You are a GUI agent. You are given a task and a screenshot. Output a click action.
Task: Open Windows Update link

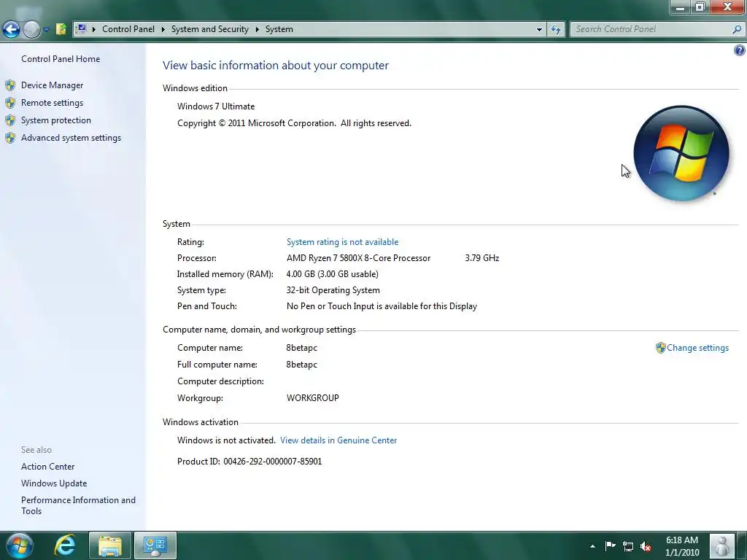54,483
